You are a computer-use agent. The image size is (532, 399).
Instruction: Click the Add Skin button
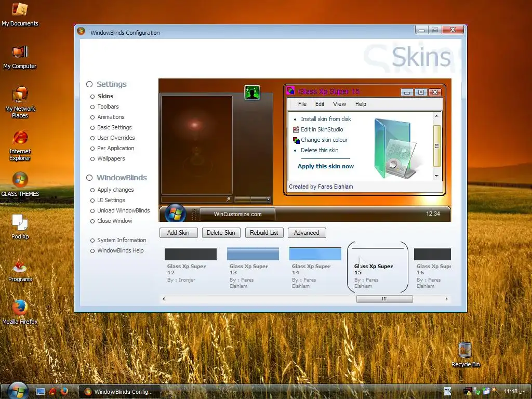(179, 233)
